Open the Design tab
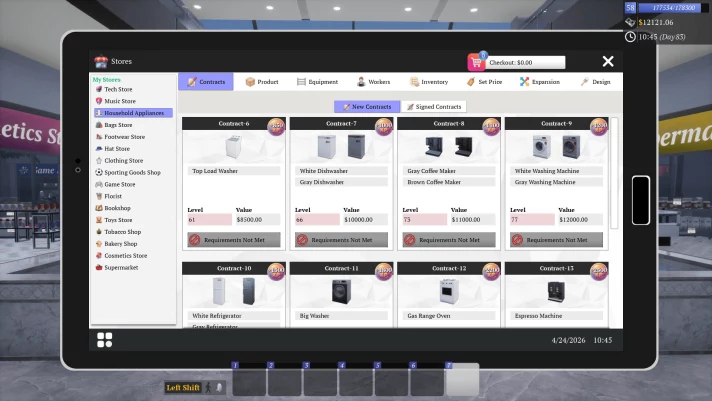 coord(595,82)
